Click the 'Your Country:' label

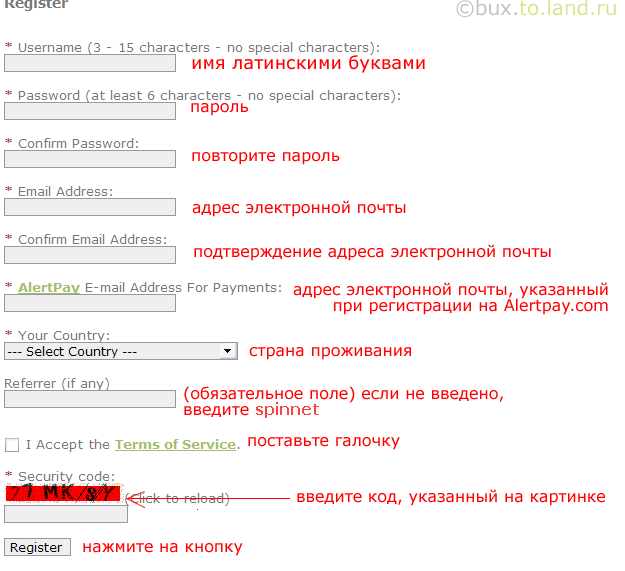tap(64, 336)
